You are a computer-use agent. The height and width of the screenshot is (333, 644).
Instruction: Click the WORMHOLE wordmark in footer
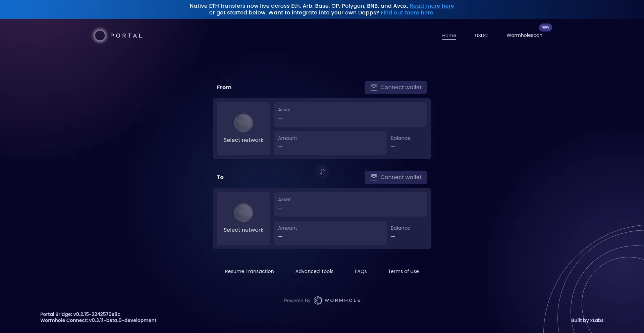343,300
